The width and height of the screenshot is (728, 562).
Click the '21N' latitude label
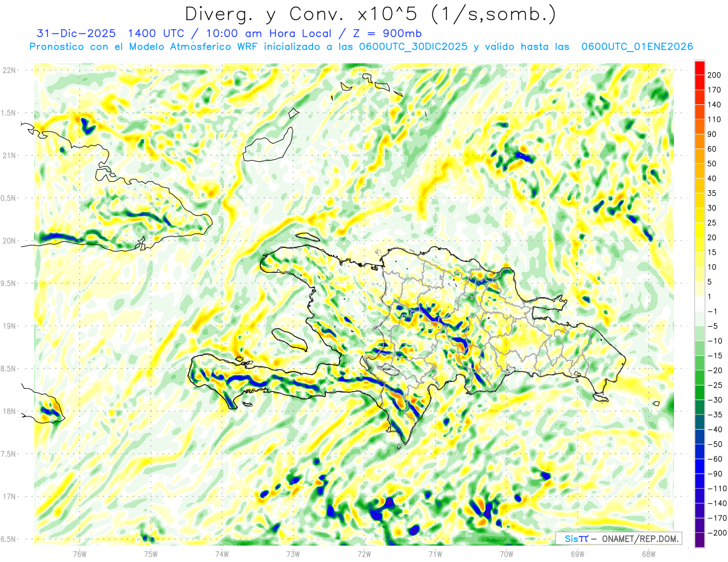(x=9, y=155)
